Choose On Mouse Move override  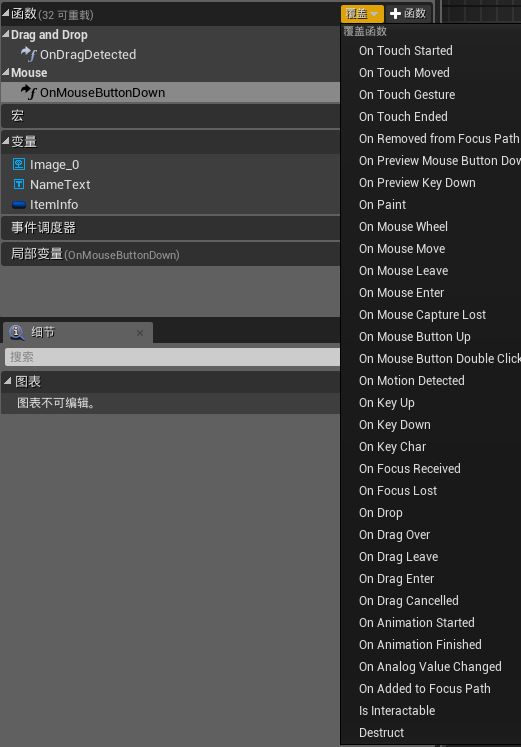402,249
